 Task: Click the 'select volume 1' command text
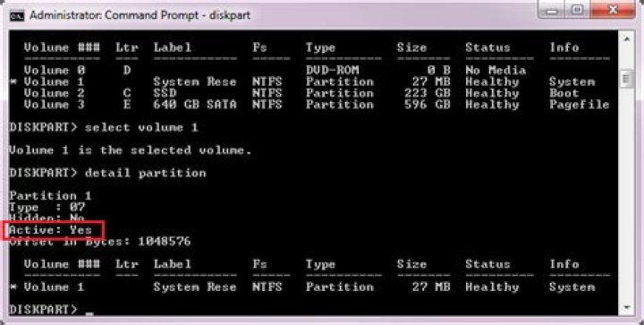click(x=141, y=127)
